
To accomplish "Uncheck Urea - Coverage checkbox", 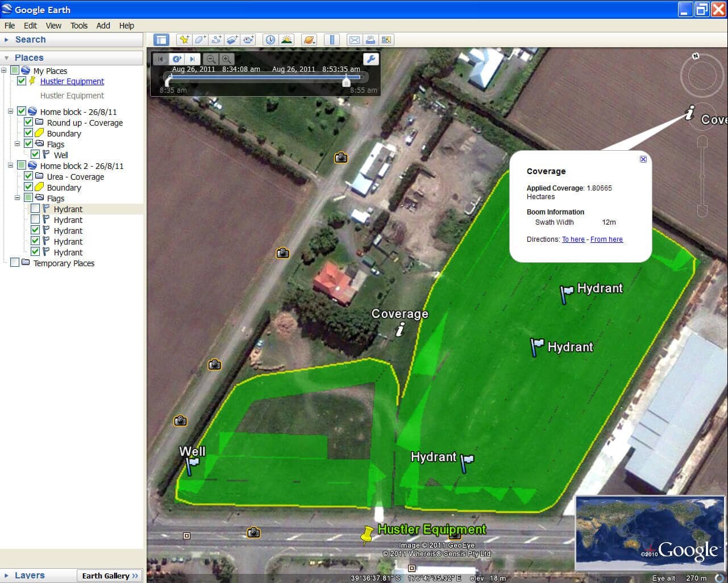I will 28,176.
